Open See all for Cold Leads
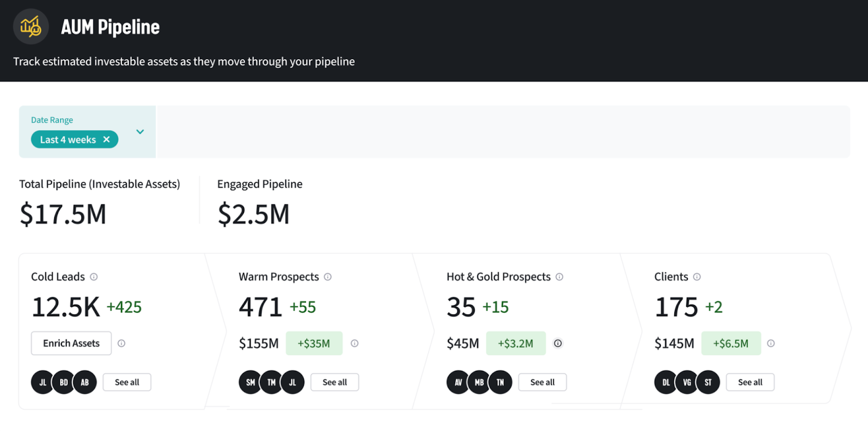Screen dimensions: 868x431 click(x=127, y=382)
